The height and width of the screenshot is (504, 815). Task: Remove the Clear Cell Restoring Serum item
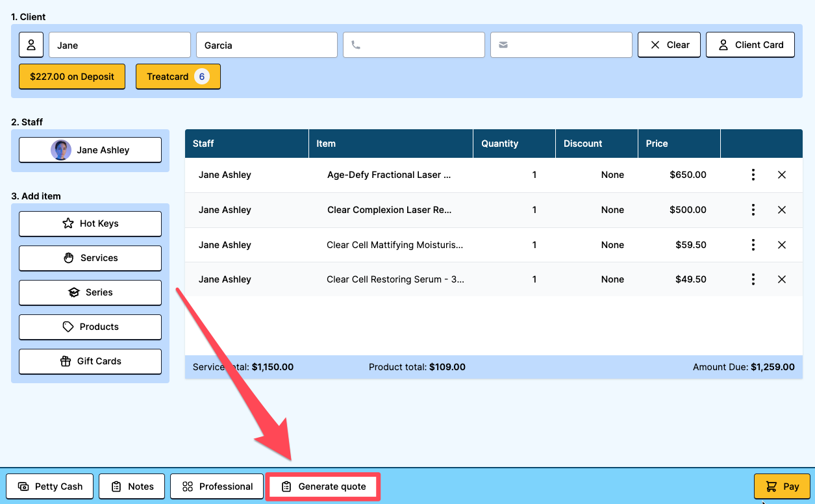coord(782,279)
